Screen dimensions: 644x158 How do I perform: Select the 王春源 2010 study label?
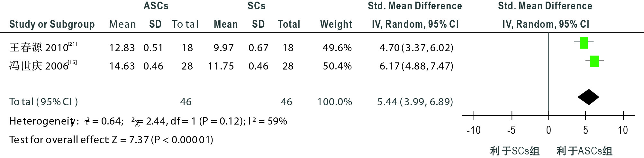(x=43, y=47)
